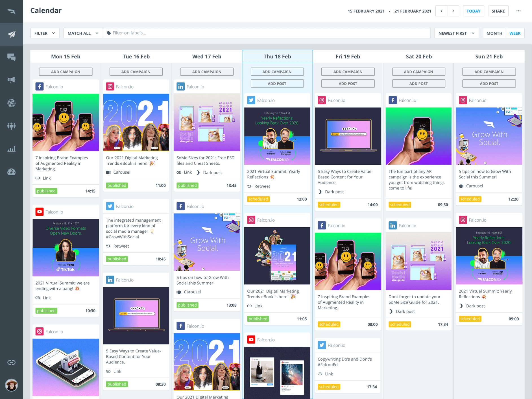Click the Twitter icon on Fri 17:34 post
Image resolution: width=532 pixels, height=399 pixels.
click(x=322, y=345)
